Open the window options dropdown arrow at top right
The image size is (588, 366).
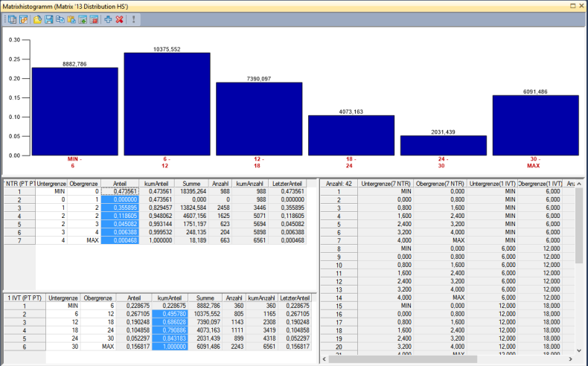pos(572,6)
